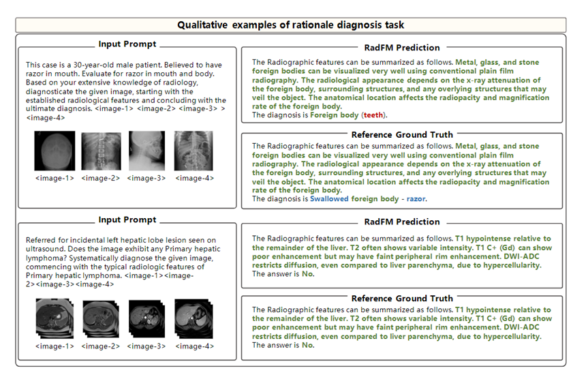This screenshot has width=588, height=377.
Task: Click the red word 'teeth' in the prediction
Action: point(373,115)
